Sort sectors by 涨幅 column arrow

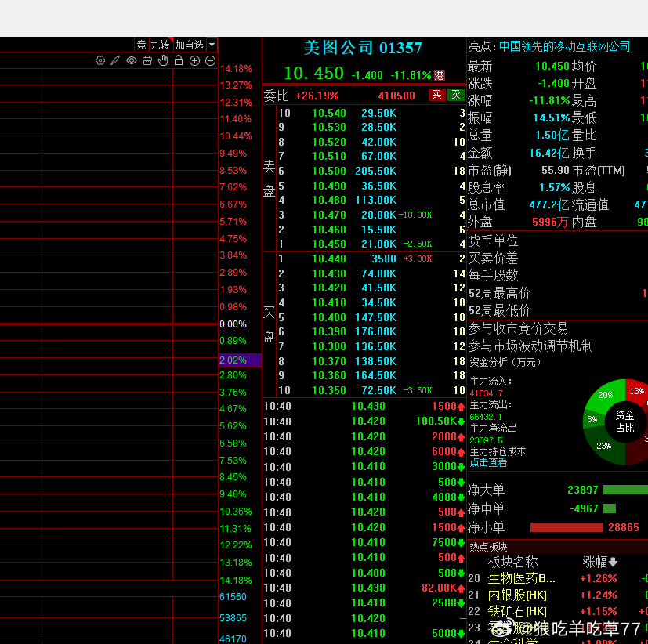[614, 562]
